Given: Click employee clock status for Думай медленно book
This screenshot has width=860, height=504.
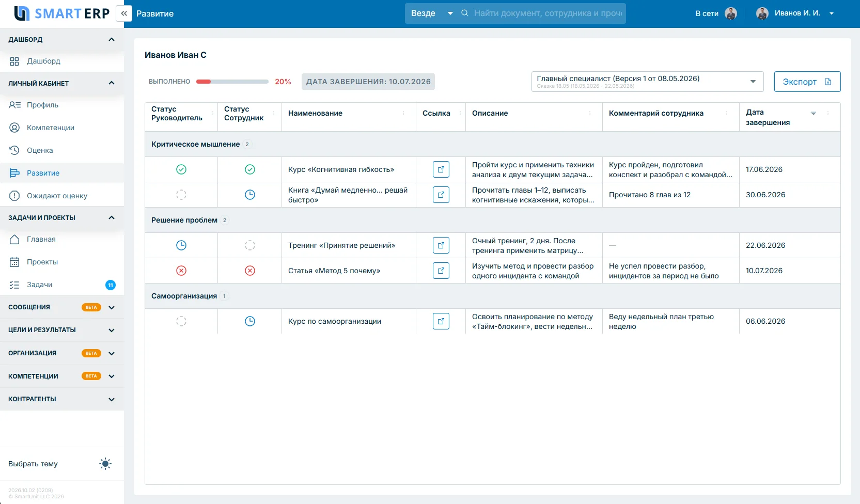Looking at the screenshot, I should [250, 195].
